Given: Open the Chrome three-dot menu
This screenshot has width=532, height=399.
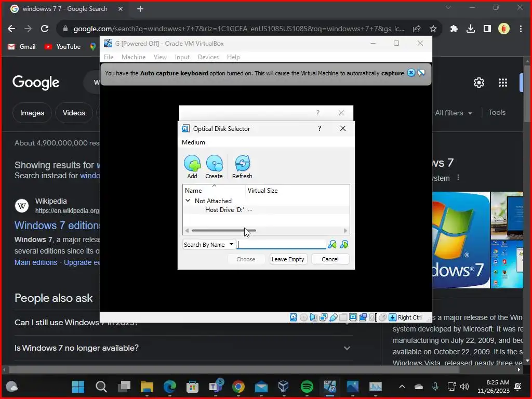Looking at the screenshot, I should pos(521,29).
